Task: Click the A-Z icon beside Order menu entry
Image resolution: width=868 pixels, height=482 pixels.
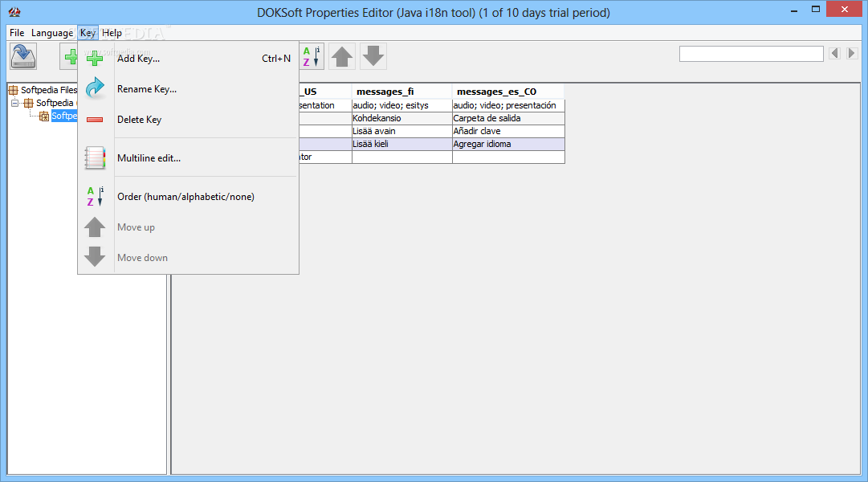Action: 95,197
